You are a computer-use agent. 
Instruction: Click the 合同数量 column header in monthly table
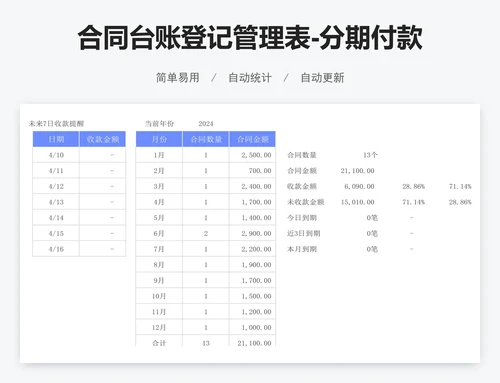[x=206, y=139]
